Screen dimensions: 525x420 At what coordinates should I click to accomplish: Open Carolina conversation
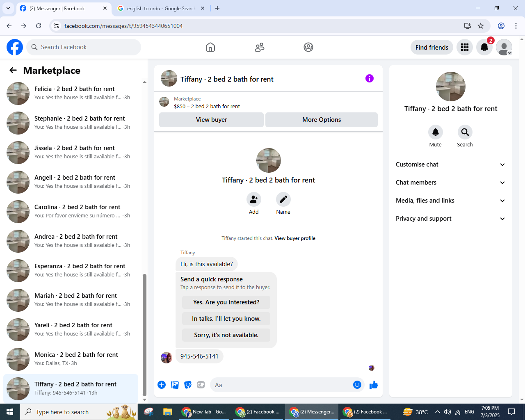[x=71, y=212]
